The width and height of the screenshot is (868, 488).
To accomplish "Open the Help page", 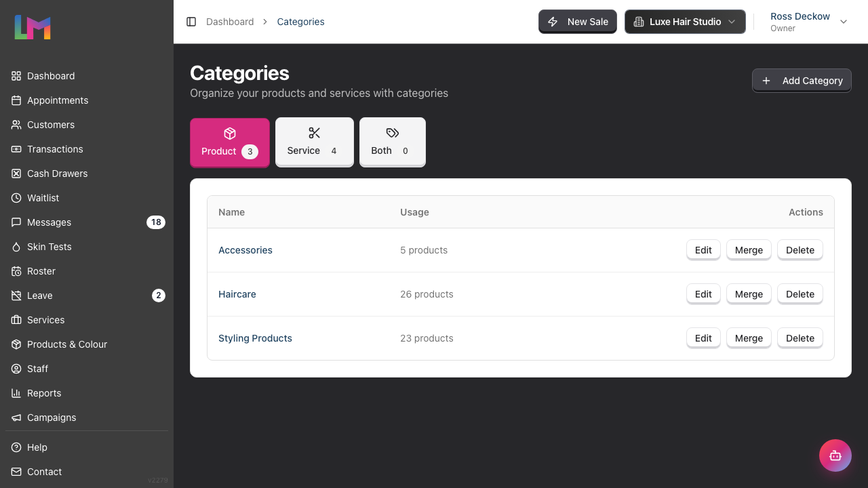I will click(87, 447).
